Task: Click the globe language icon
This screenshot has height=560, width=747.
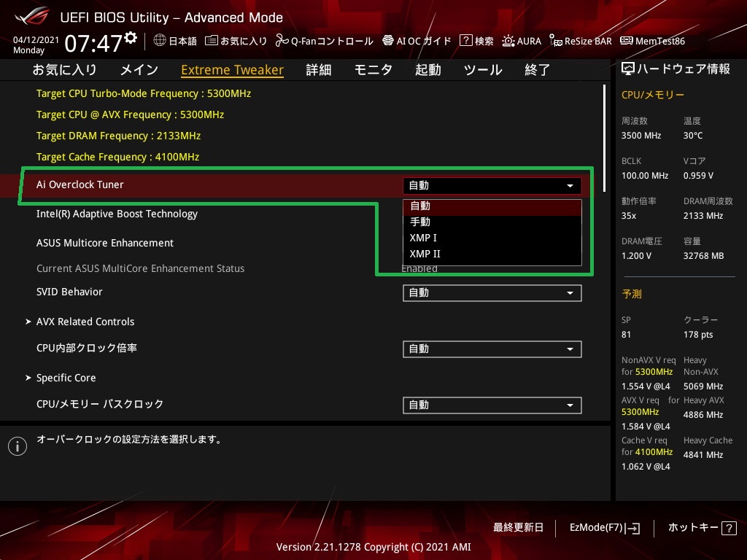Action: [160, 41]
